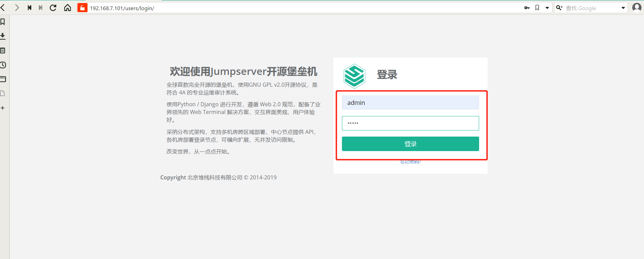Click the green 登录 login button
Image resolution: width=644 pixels, height=259 pixels.
coord(410,144)
